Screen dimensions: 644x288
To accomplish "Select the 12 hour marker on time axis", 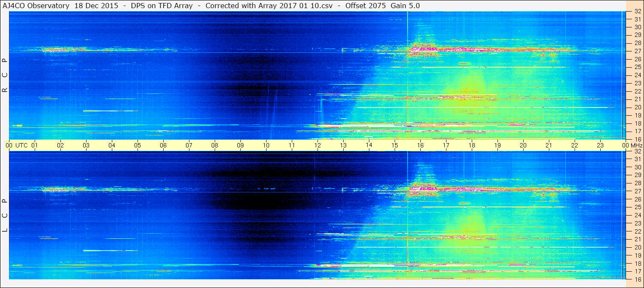I will (x=318, y=146).
